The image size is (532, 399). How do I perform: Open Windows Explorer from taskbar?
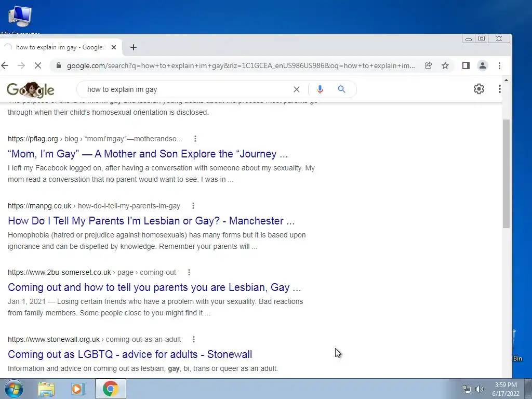[46, 389]
